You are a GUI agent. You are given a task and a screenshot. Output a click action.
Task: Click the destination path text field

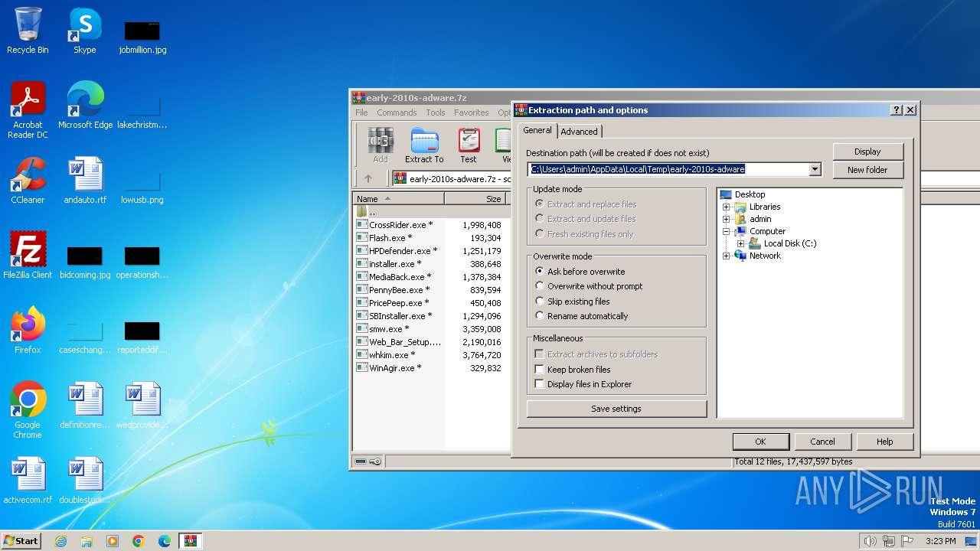point(668,169)
